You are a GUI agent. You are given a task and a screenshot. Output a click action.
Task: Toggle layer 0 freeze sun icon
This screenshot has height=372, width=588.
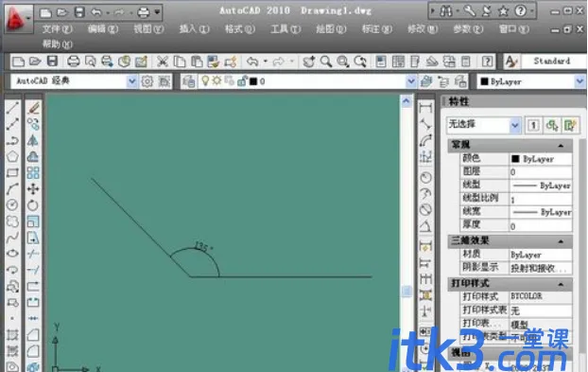216,80
